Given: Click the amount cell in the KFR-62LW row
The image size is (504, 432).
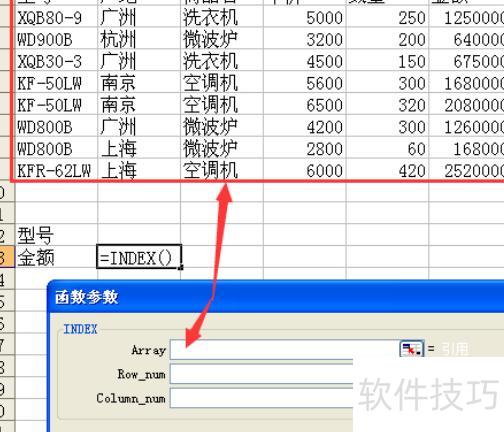Looking at the screenshot, I should (467, 170).
